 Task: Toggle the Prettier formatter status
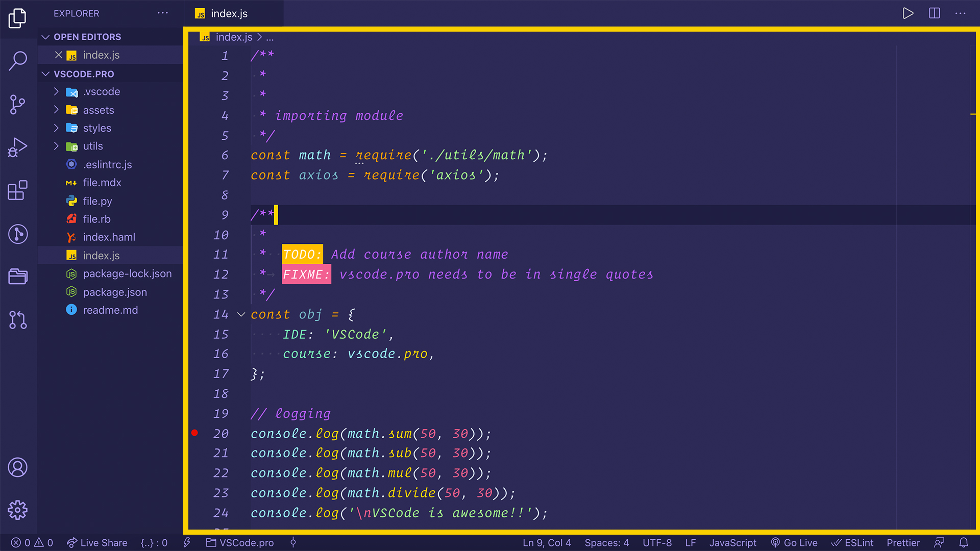[903, 542]
